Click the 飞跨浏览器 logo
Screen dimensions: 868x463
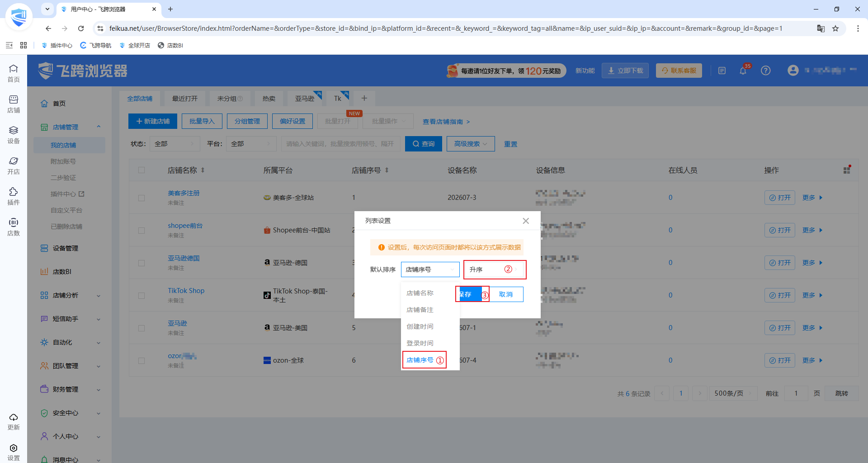tap(83, 71)
